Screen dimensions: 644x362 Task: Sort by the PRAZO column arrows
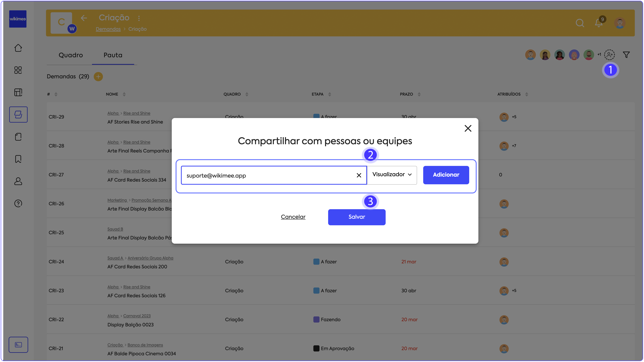tap(419, 94)
